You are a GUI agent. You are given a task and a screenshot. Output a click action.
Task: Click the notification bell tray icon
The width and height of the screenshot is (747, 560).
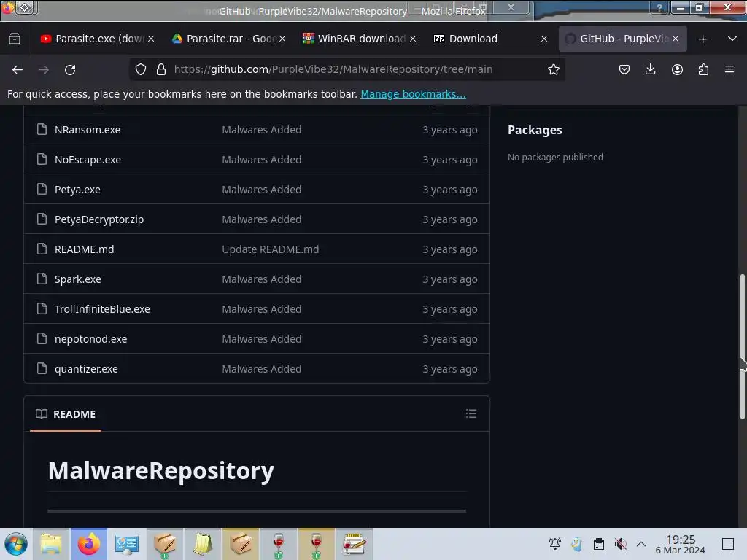click(x=554, y=543)
